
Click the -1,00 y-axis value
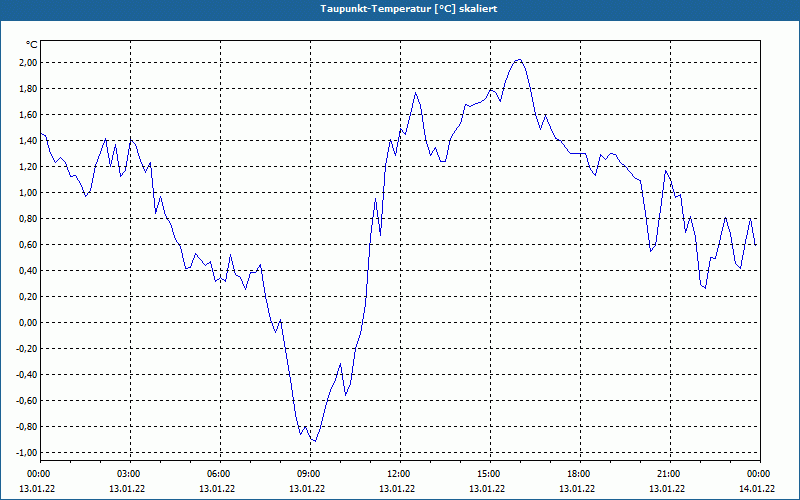click(26, 453)
